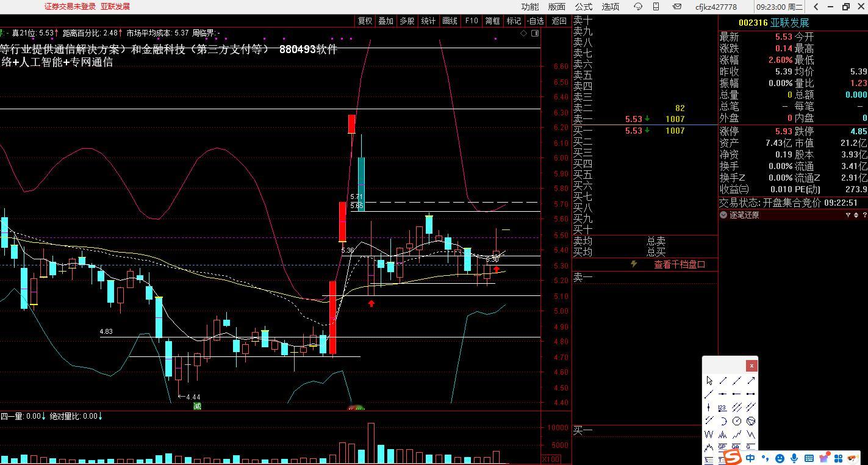The image size is (868, 465).
Task: Click the 交易状态 开盘集合竞价 status text
Action: [x=770, y=203]
